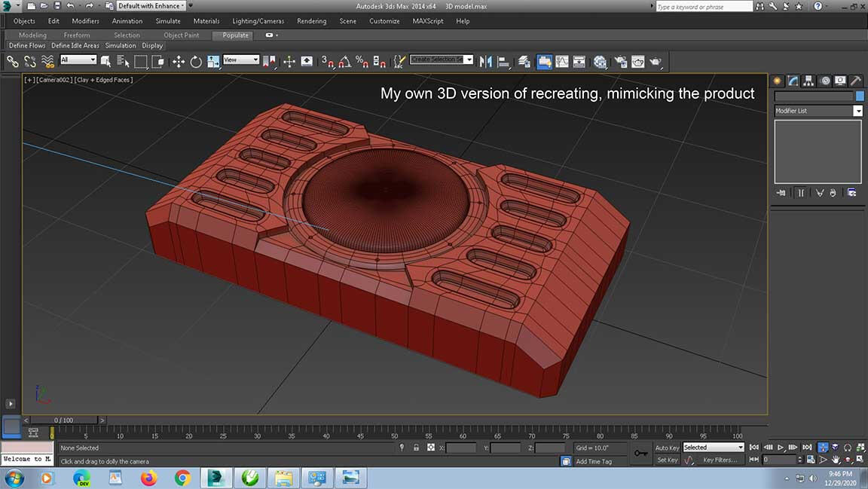Image resolution: width=868 pixels, height=489 pixels.
Task: Activate the Select and Rotate tool
Action: pyautogui.click(x=196, y=62)
